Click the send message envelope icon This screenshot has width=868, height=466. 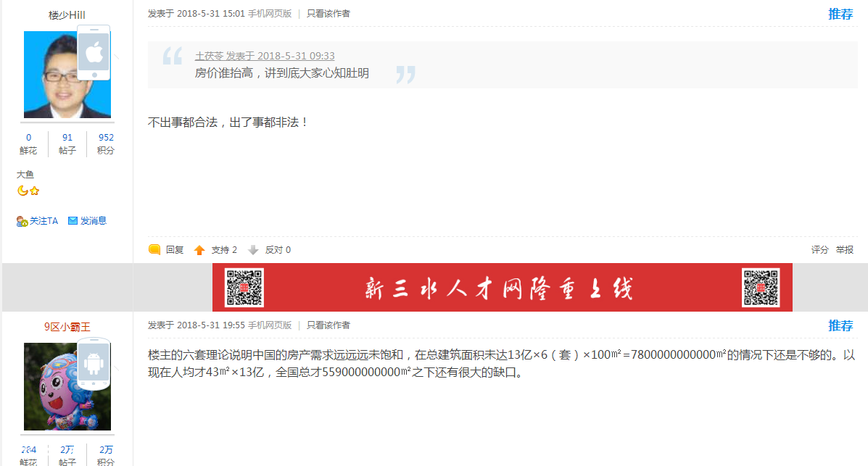click(x=73, y=221)
